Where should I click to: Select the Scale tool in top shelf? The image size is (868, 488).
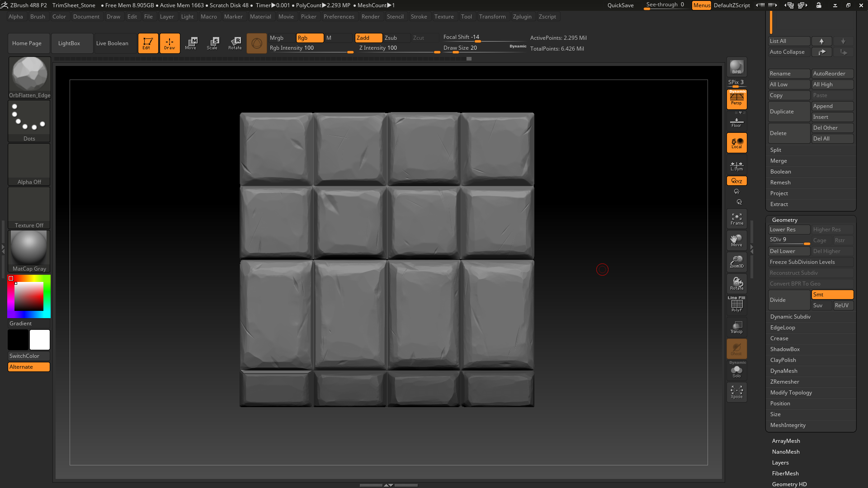[x=213, y=43]
